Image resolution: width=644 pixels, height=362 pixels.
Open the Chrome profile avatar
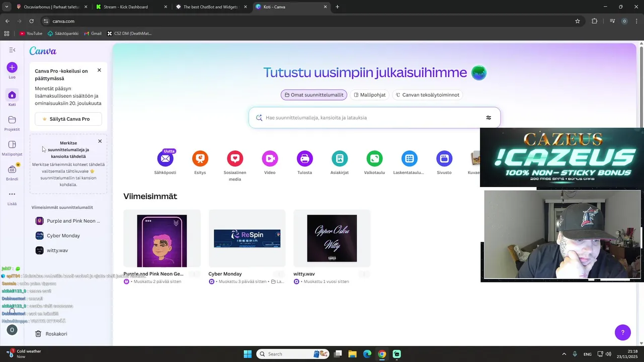click(624, 21)
